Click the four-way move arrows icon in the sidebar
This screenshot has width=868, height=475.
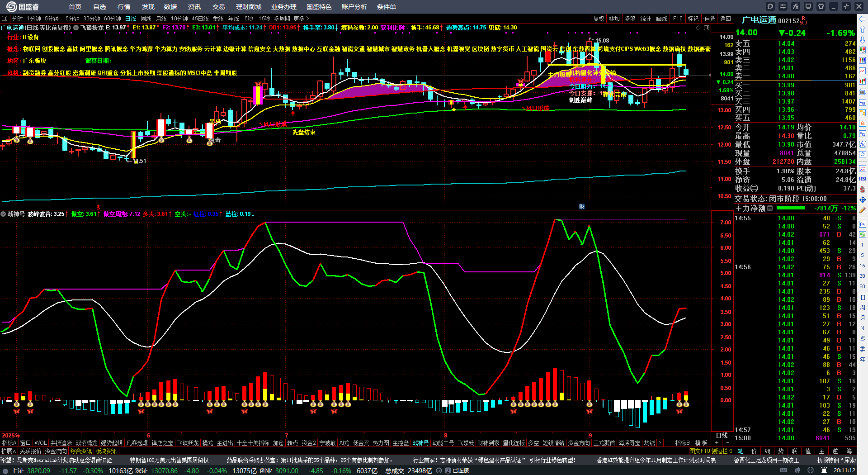(863, 199)
